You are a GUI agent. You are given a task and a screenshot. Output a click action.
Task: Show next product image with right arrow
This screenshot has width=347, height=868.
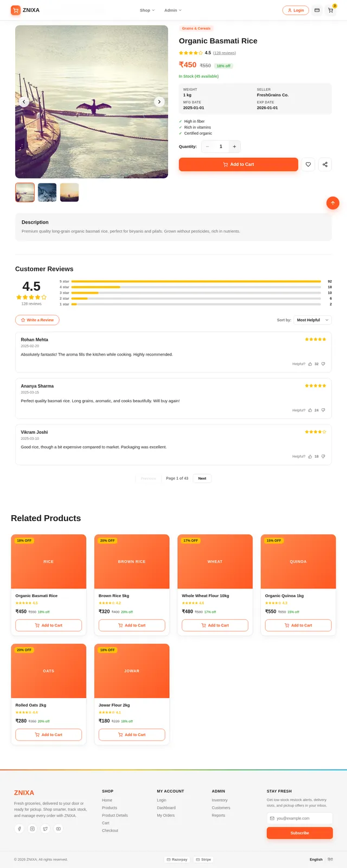(x=159, y=102)
